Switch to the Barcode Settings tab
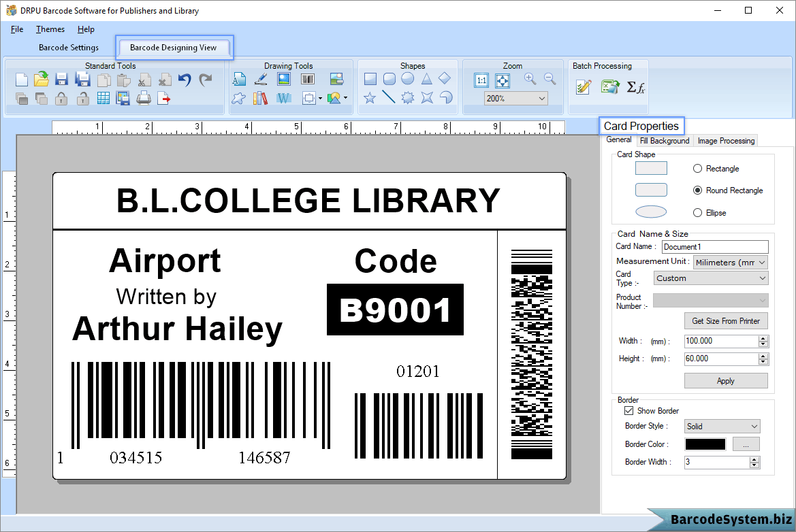The width and height of the screenshot is (796, 532). (x=69, y=48)
